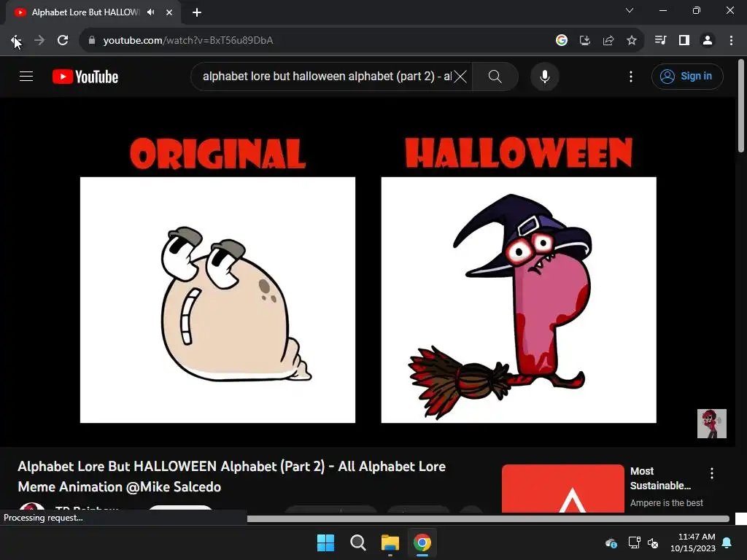Bookmark this page with the star icon
This screenshot has width=747, height=560.
(632, 41)
